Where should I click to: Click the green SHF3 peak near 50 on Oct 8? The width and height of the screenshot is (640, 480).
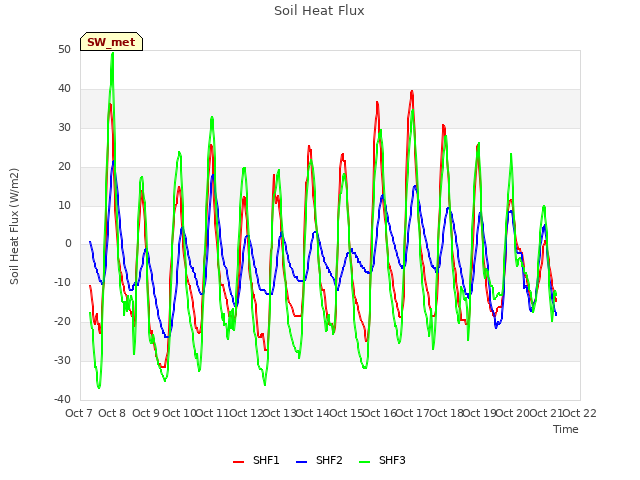pyautogui.click(x=113, y=53)
